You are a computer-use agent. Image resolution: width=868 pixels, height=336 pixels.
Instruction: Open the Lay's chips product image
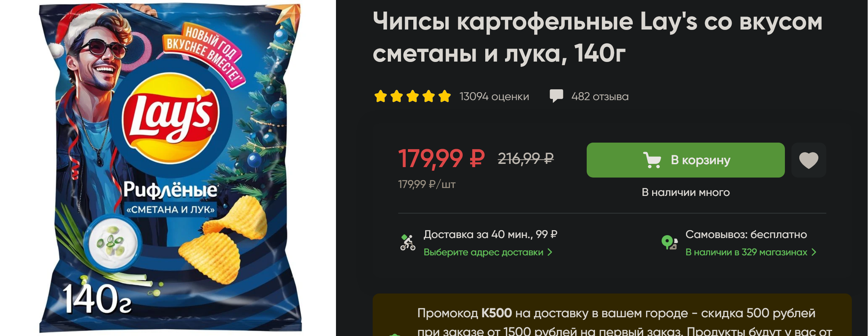[170, 168]
